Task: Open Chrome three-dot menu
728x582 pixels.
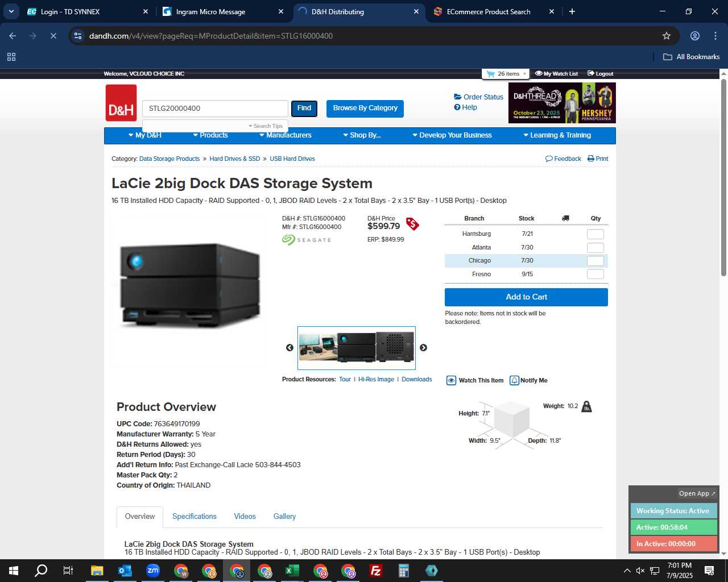Action: coord(715,36)
